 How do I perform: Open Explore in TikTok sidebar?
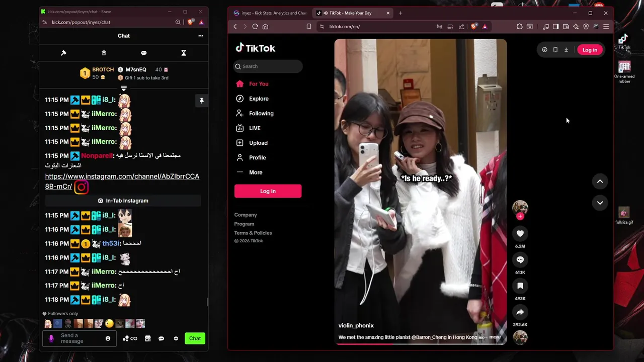[259, 99]
